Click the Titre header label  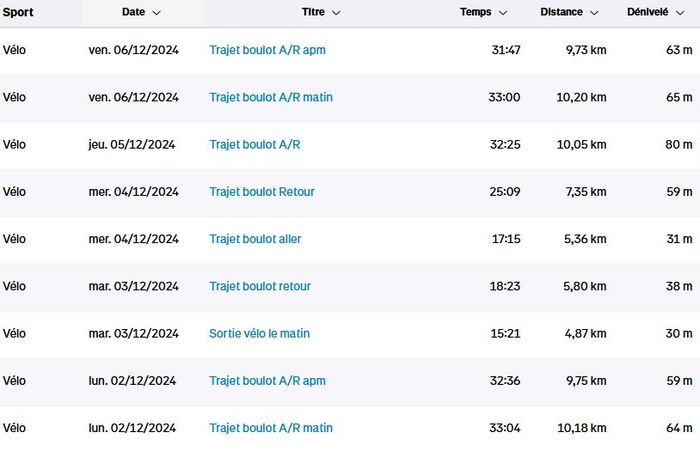click(312, 12)
